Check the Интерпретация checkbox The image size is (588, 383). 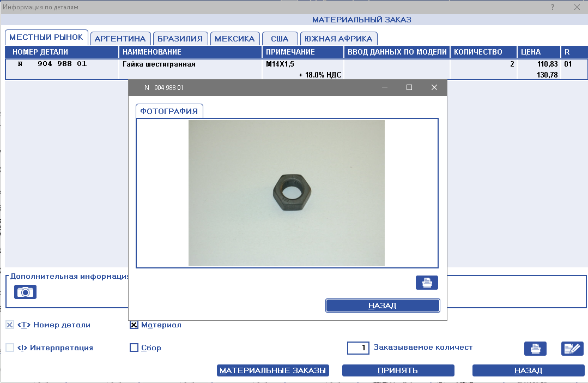click(10, 348)
